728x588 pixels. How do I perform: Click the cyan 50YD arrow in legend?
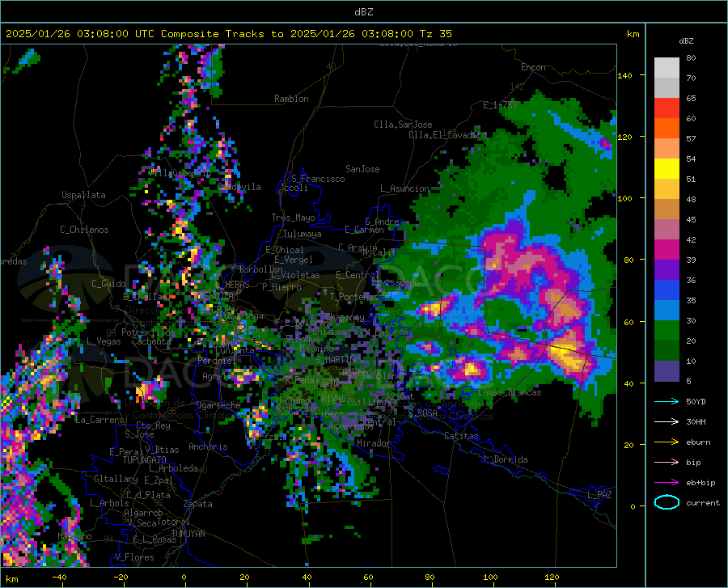pyautogui.click(x=667, y=401)
